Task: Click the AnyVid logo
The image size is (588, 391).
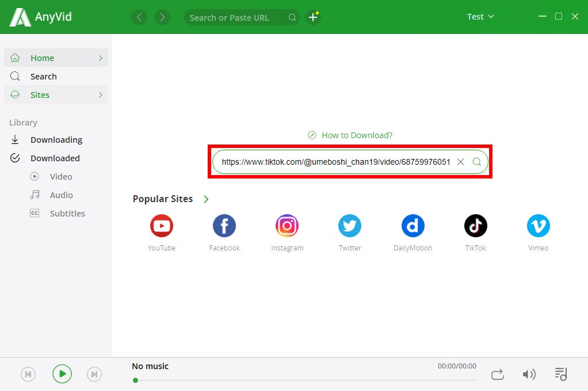Action: 40,17
